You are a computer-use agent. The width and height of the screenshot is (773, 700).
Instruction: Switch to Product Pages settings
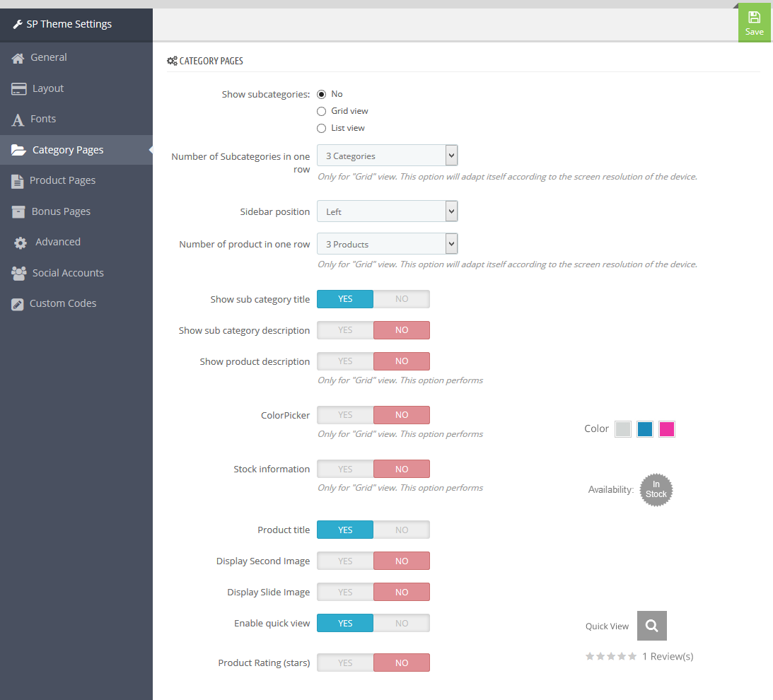point(76,181)
